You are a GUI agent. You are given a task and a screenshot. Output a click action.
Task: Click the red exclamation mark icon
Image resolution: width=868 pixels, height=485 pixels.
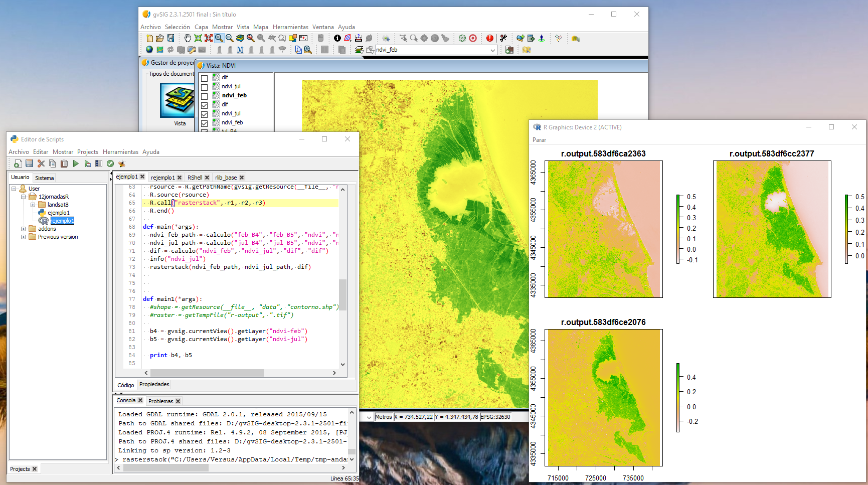point(490,38)
